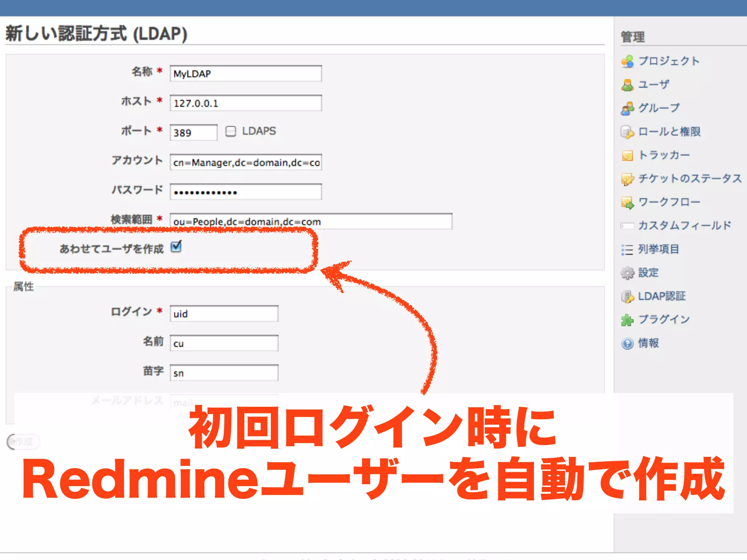
Task: Open the 情報 link
Action: click(x=649, y=343)
